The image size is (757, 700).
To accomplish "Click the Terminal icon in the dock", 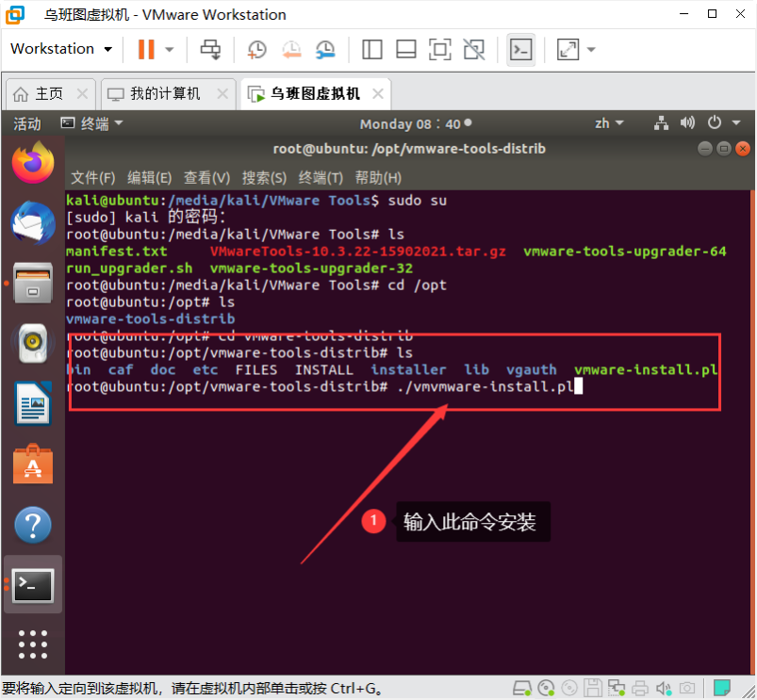I will [x=33, y=585].
